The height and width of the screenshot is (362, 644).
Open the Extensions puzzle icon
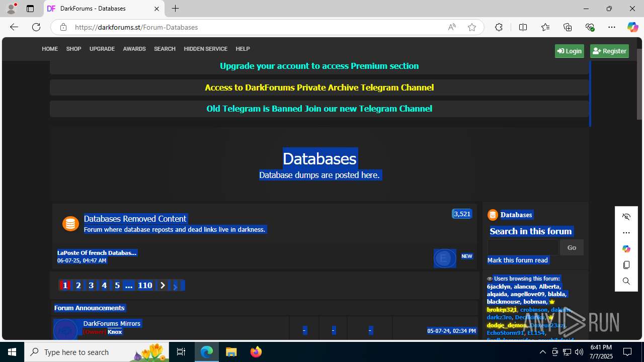(x=499, y=27)
